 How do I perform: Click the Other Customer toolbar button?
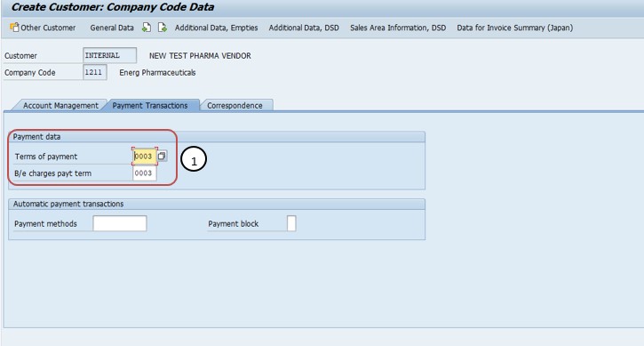[x=43, y=28]
